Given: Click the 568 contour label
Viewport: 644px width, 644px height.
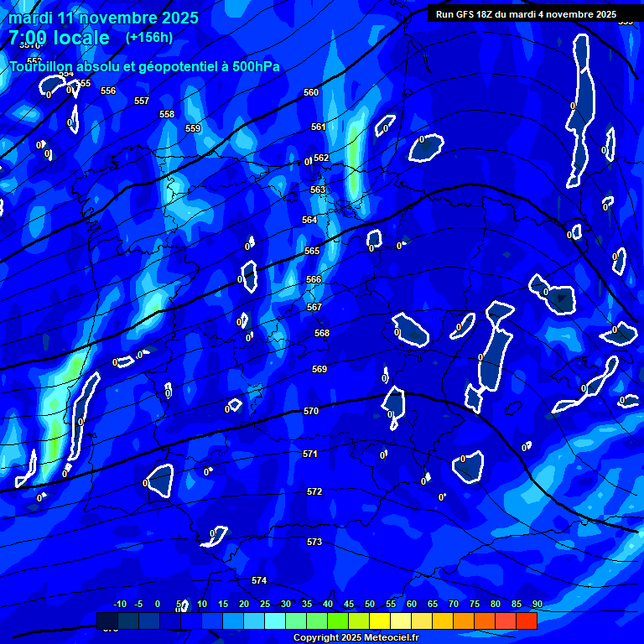Looking at the screenshot, I should click(x=322, y=333).
